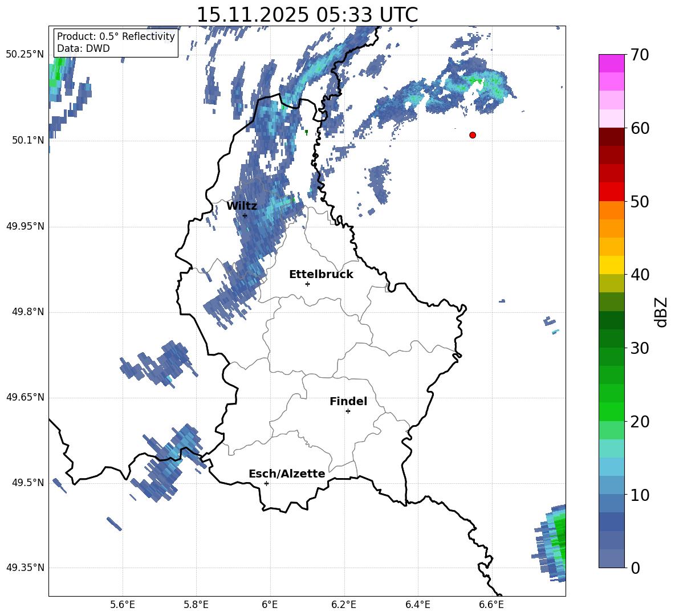
Task: Click the Wiltz station cross marker
Action: coord(245,215)
